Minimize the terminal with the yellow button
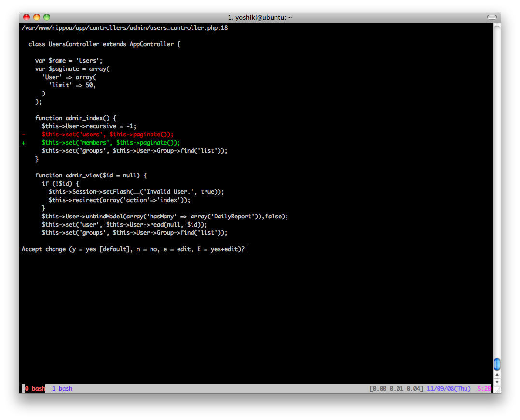Viewport: 520px width, 420px height. click(x=37, y=17)
